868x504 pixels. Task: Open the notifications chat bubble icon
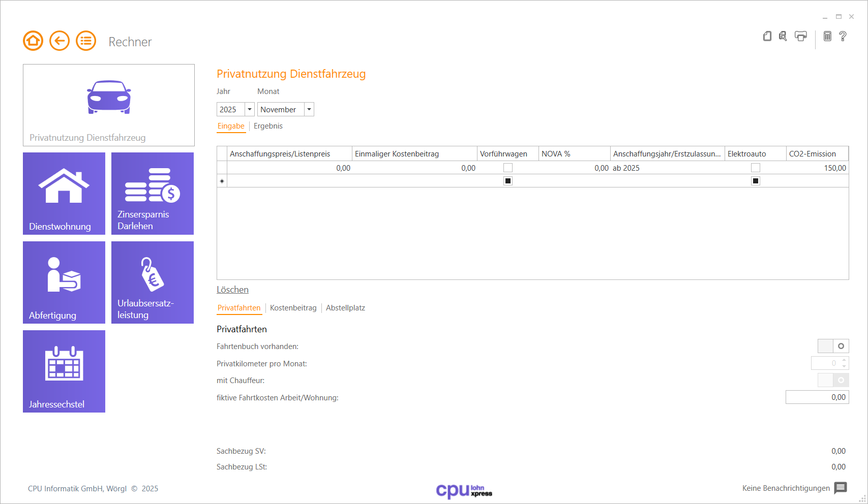tap(841, 488)
